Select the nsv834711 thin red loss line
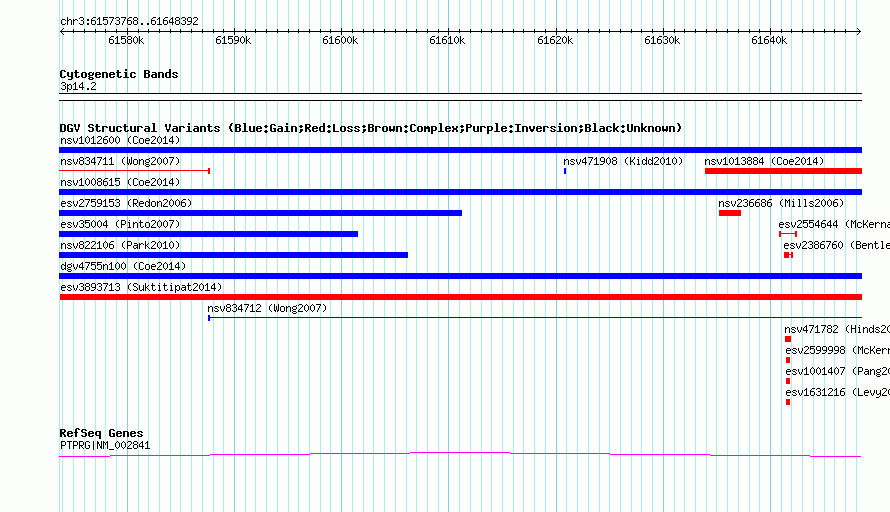 click(135, 171)
